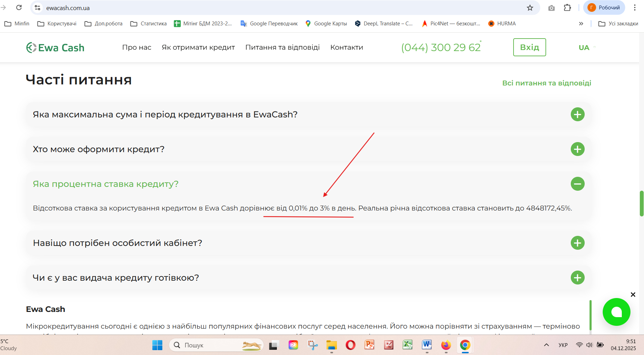Open the green chat widget bubble

[617, 312]
